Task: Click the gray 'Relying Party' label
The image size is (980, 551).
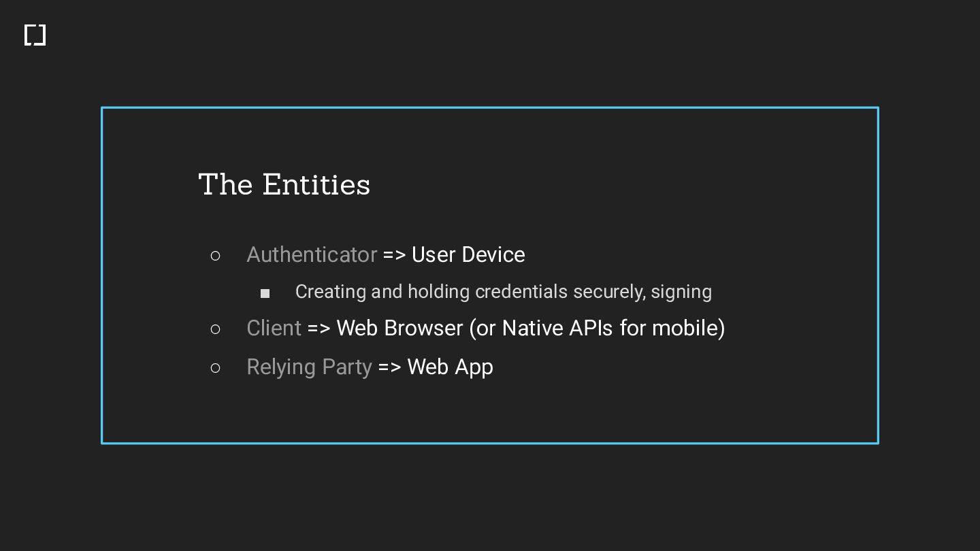Action: (309, 367)
